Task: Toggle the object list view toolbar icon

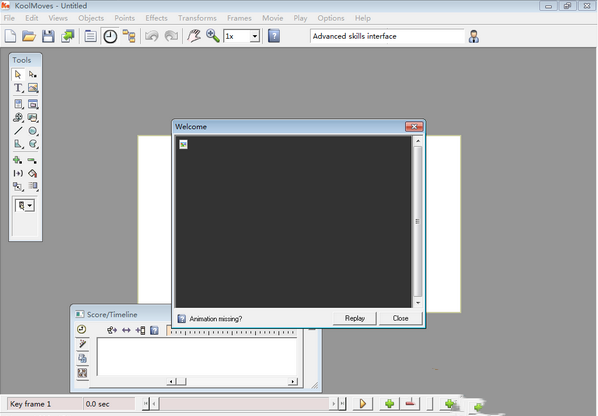Action: coord(90,36)
